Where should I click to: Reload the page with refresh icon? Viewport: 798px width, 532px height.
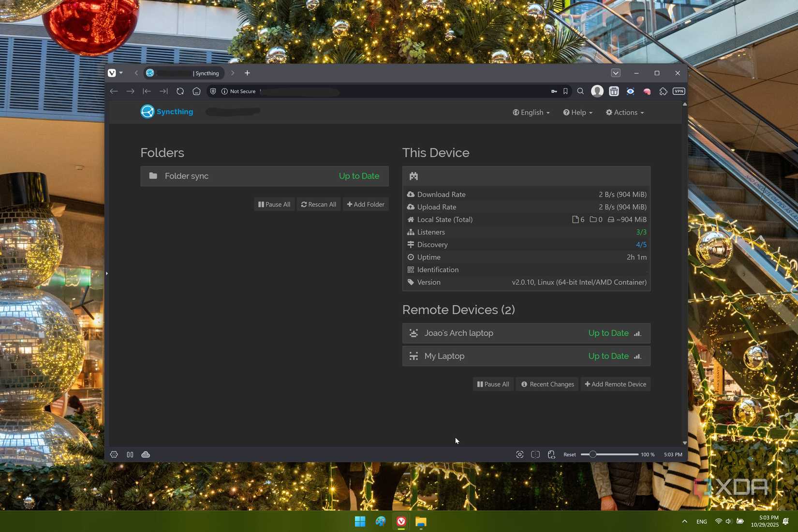[180, 91]
